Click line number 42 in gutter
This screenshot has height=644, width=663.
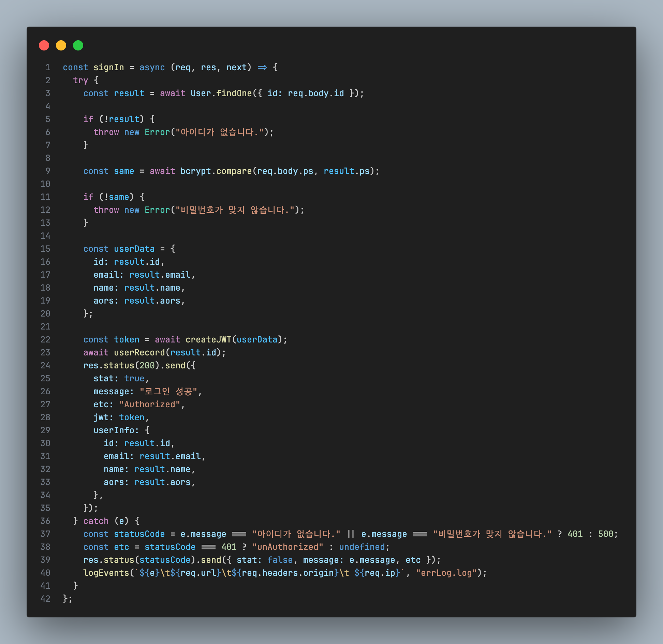(x=45, y=599)
